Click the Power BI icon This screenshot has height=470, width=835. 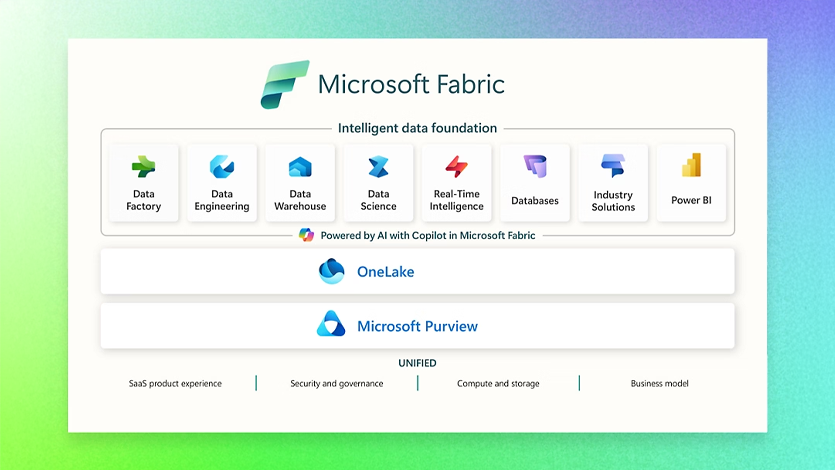[x=691, y=165]
